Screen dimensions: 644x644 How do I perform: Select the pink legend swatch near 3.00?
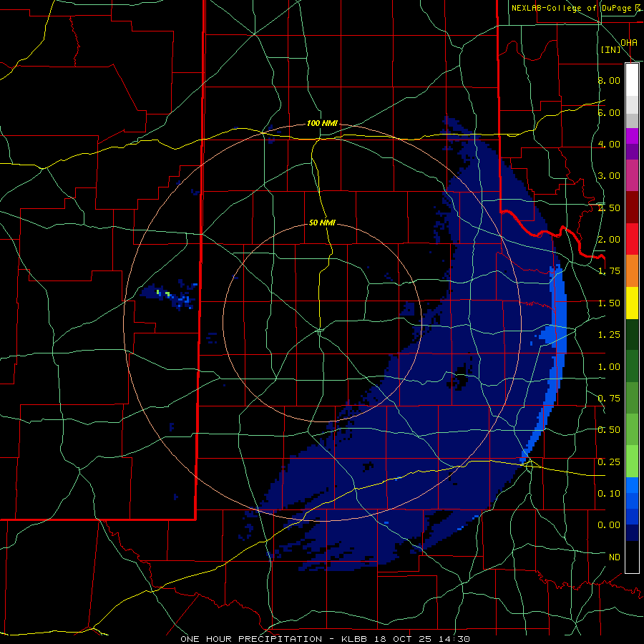pyautogui.click(x=632, y=175)
